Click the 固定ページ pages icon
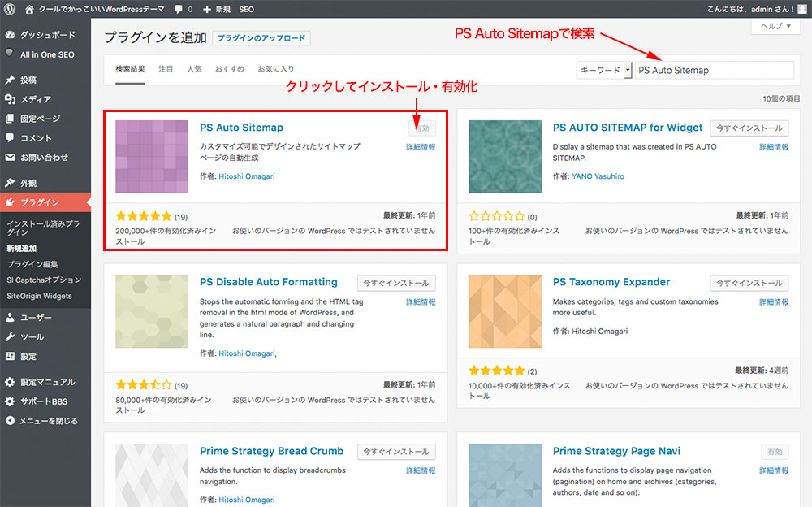 pyautogui.click(x=10, y=118)
